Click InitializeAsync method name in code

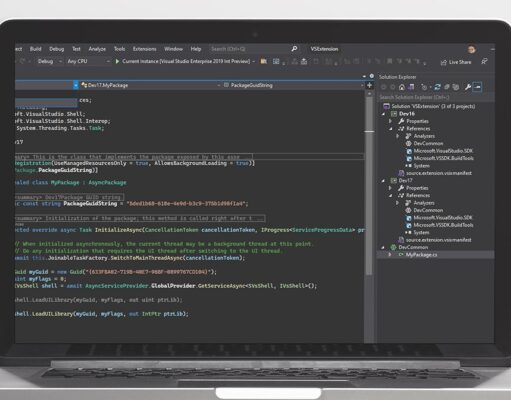pyautogui.click(x=119, y=230)
